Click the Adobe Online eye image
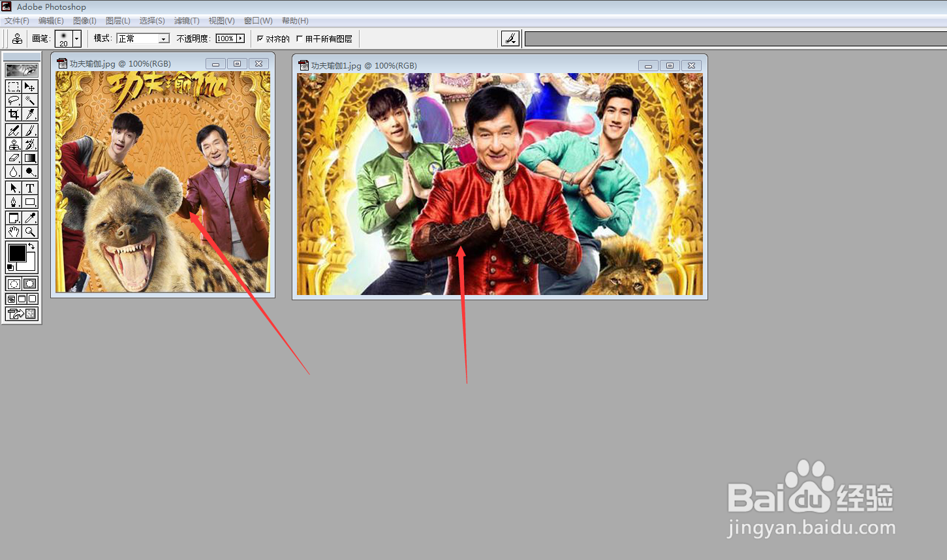Viewport: 947px width, 560px height. coord(22,70)
